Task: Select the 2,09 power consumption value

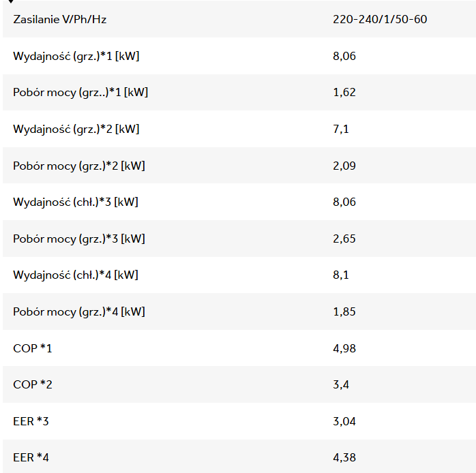Action: pyautogui.click(x=344, y=166)
